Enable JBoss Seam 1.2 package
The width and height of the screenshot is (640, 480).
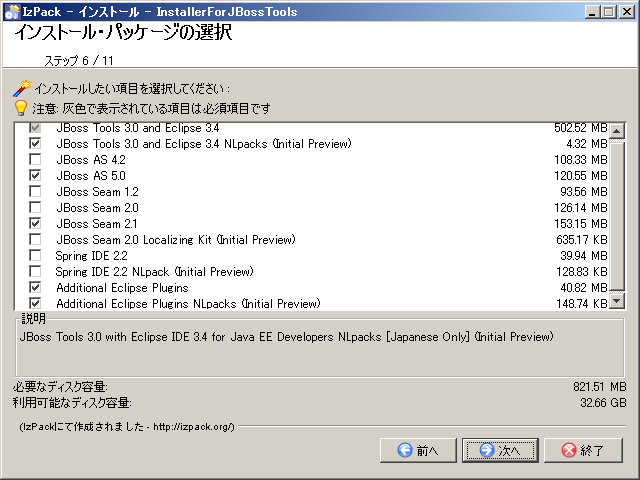point(36,192)
